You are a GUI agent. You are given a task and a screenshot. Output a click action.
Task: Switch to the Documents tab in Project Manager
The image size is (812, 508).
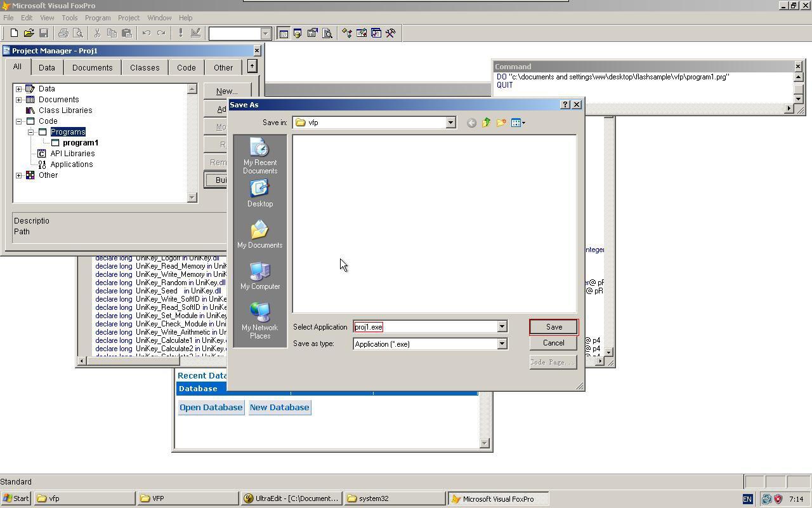pos(92,67)
